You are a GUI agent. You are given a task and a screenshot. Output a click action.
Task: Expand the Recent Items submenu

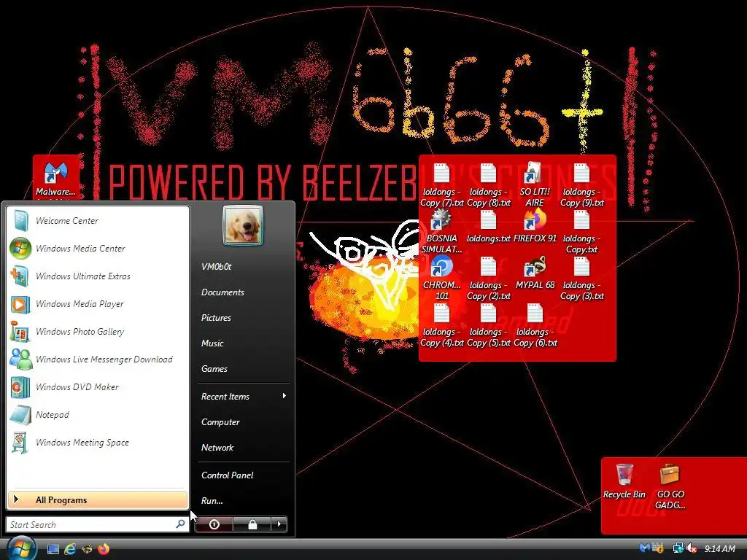(243, 396)
